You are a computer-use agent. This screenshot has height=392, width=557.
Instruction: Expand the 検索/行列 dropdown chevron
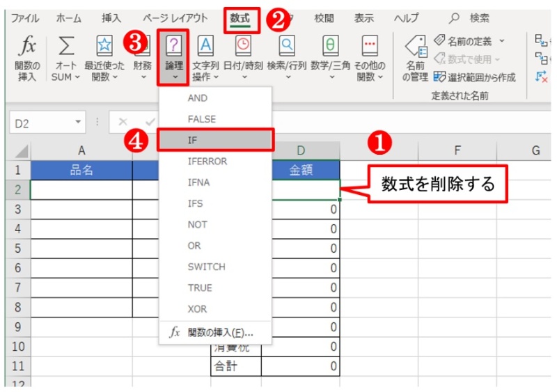coord(288,77)
